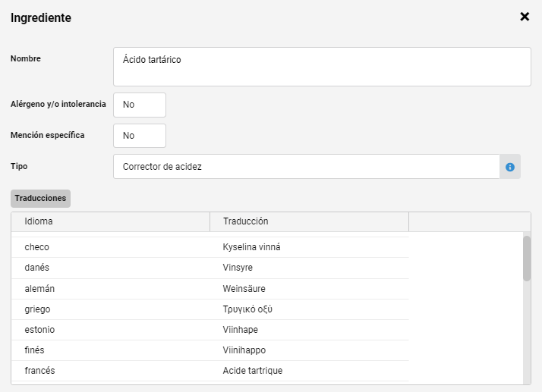This screenshot has width=542, height=392.
Task: Select the Kyselina vinná translation
Action: (310, 247)
